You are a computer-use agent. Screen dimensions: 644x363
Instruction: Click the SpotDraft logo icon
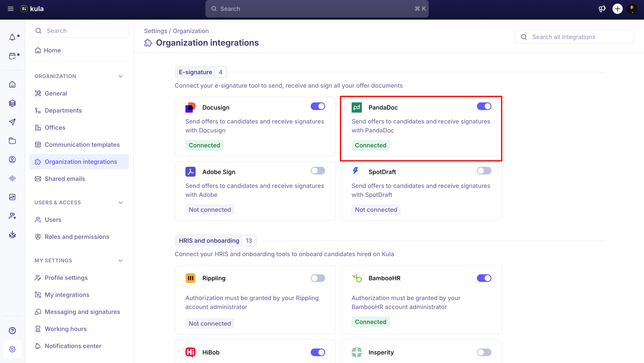(x=355, y=171)
